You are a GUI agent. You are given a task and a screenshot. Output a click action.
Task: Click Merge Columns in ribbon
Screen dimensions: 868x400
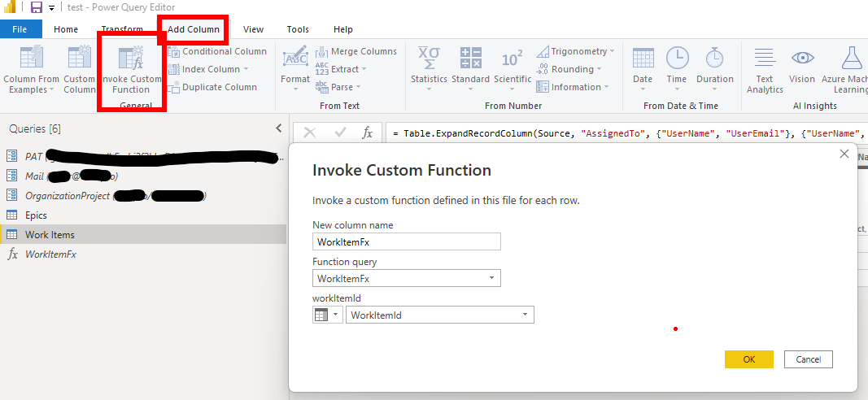(x=356, y=51)
